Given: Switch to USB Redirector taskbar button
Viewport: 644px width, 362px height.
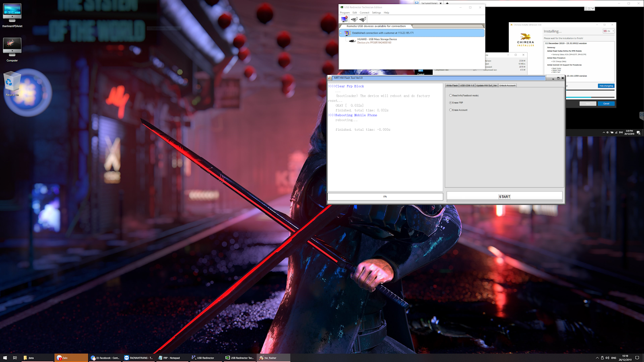Looking at the screenshot, I should click(x=206, y=358).
